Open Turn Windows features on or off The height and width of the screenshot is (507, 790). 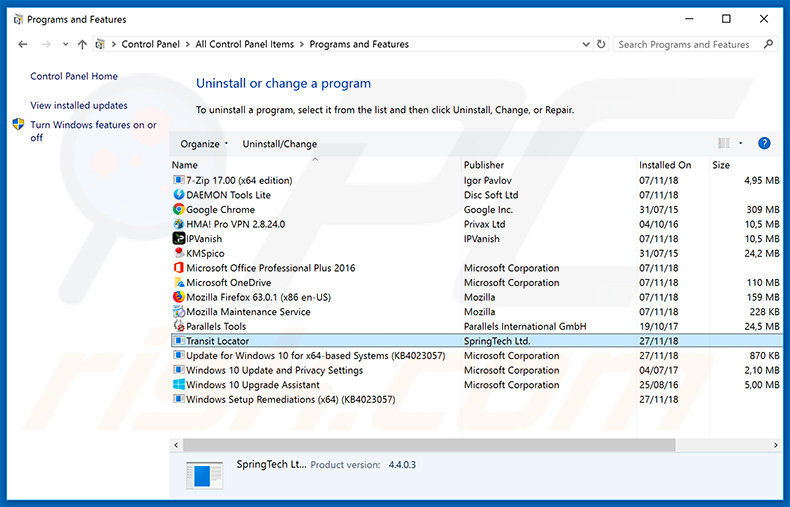point(93,131)
